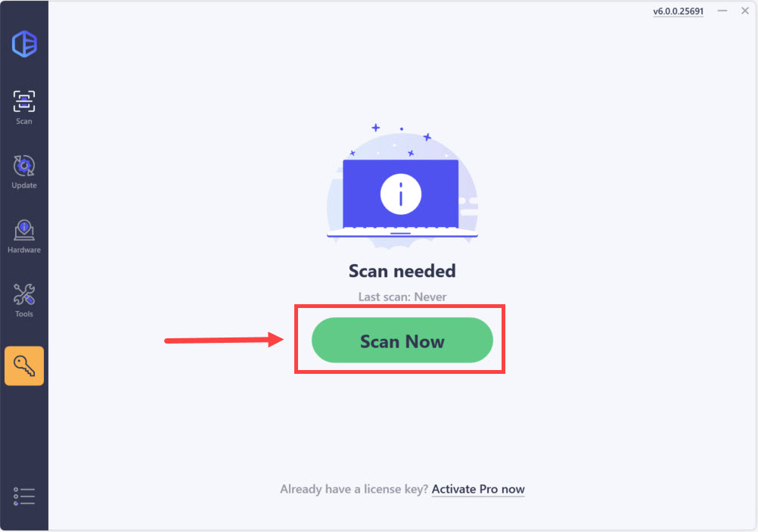Screen dimensions: 758x532
Task: Click the orange license key icon
Action: (24, 366)
